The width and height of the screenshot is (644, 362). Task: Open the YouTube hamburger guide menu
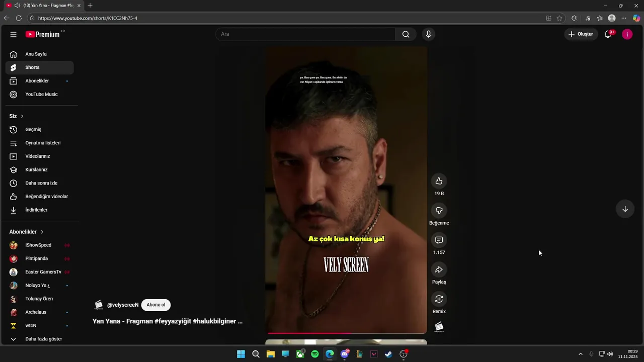pos(14,34)
